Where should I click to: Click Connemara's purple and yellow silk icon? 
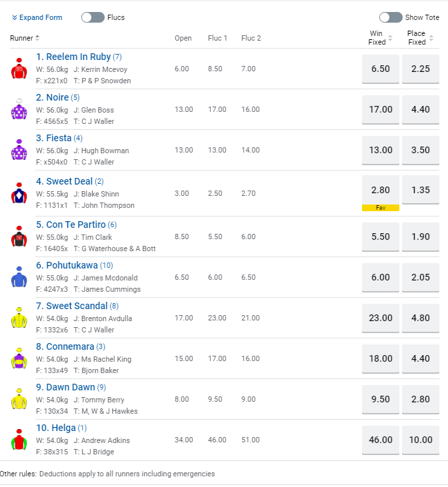point(19,358)
